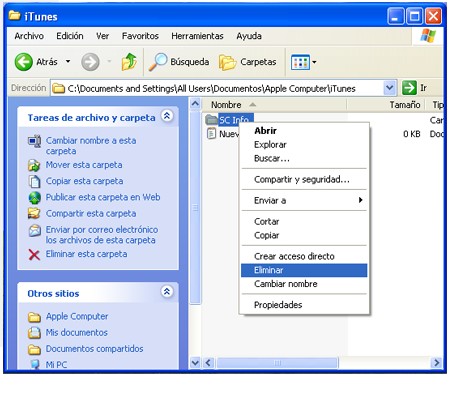This screenshot has width=450, height=401.
Task: Click the Mi PC computer icon
Action: (34, 364)
